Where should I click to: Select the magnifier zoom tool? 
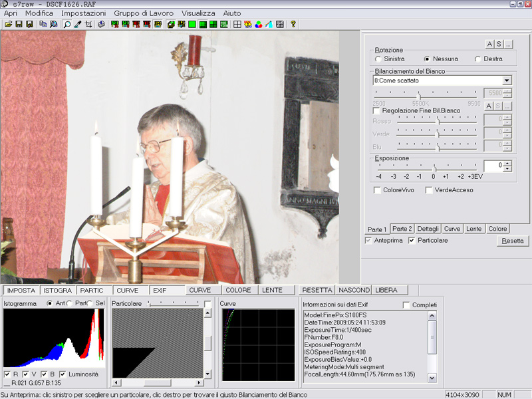[67, 25]
